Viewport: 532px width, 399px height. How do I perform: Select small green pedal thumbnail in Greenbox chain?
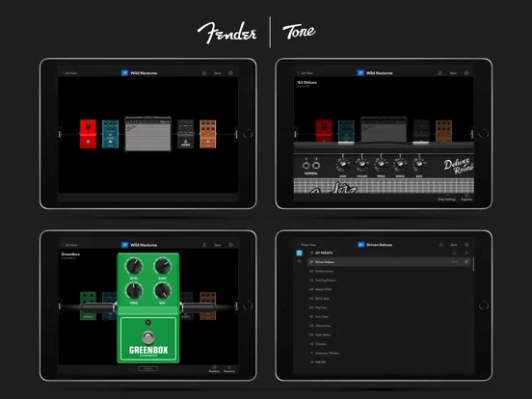pos(89,306)
